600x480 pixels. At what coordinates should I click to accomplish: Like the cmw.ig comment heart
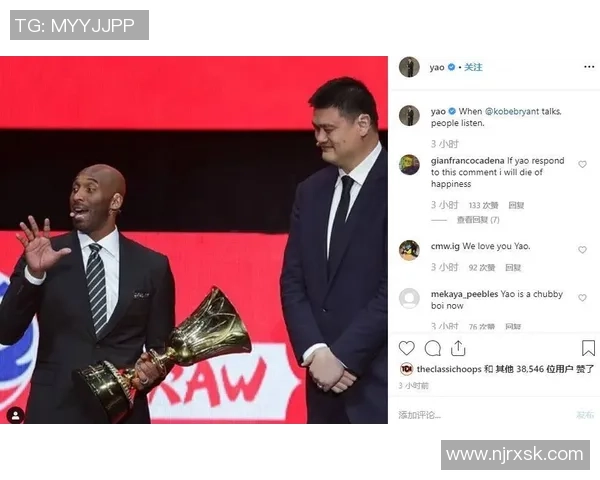[582, 250]
